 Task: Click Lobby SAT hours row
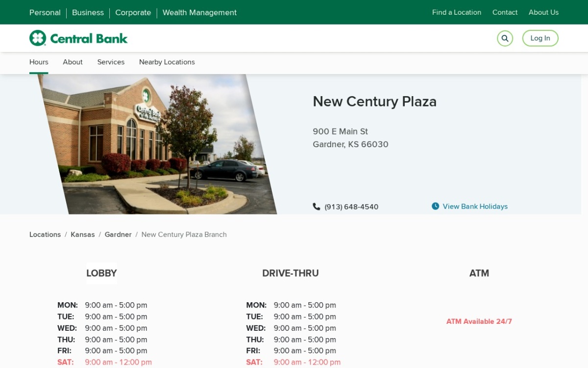click(104, 362)
